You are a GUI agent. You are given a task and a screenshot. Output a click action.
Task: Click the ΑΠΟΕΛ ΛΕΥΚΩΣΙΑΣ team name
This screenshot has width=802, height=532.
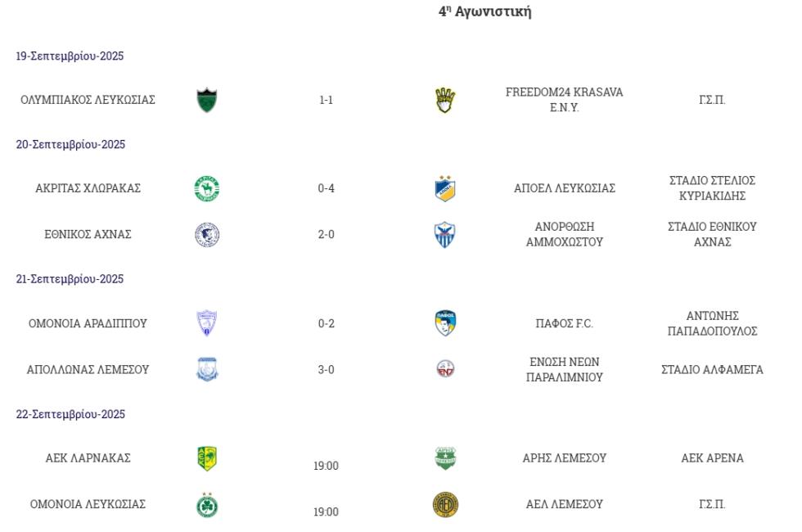564,188
